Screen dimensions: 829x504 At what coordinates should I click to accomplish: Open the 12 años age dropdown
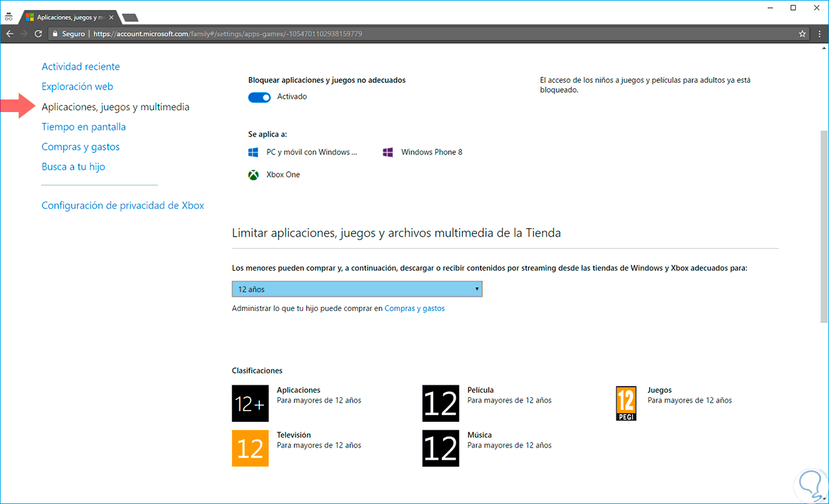(357, 289)
